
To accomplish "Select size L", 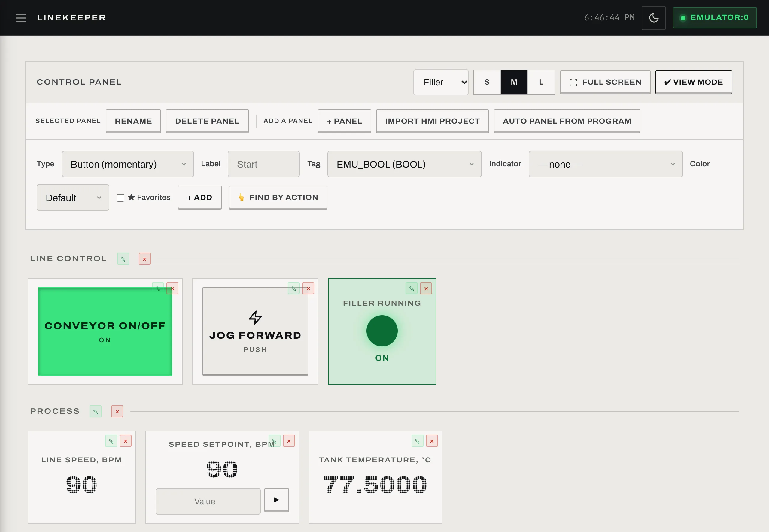I will (x=541, y=82).
